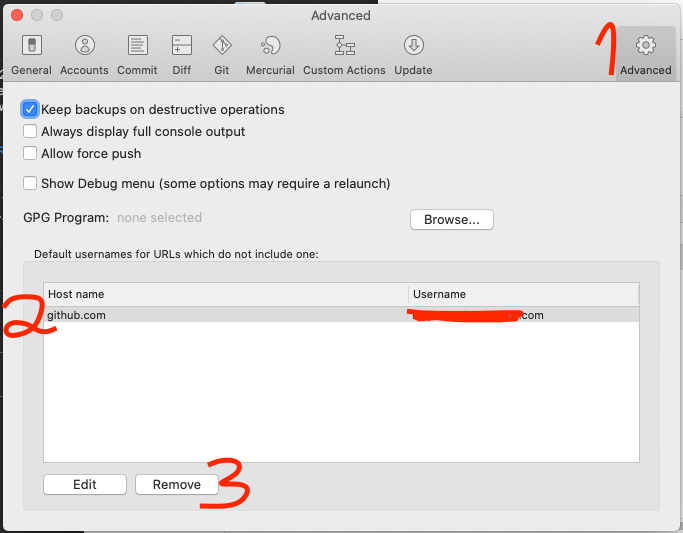683x533 pixels.
Task: Open the Custom Actions tab
Action: click(x=344, y=55)
